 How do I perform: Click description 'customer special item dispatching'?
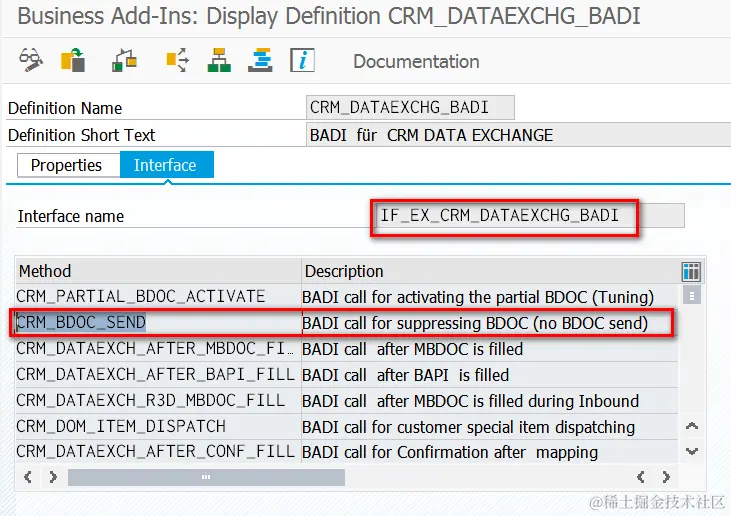(x=516, y=427)
